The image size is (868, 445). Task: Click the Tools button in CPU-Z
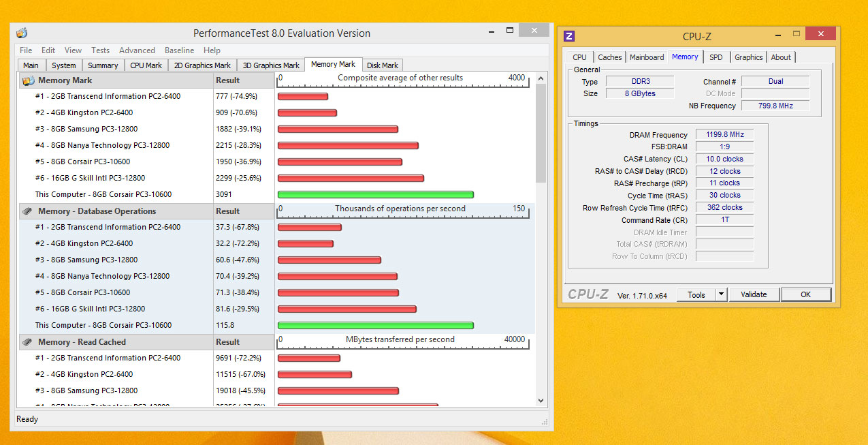tap(696, 294)
